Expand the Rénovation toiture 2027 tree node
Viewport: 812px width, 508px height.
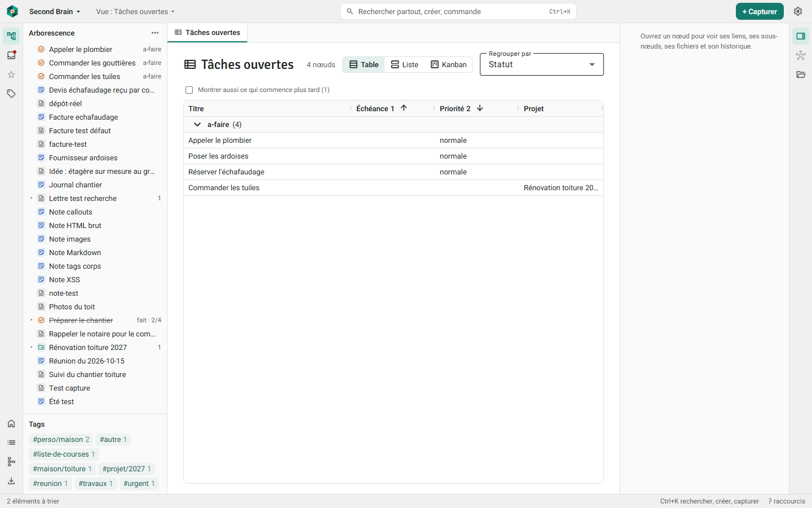[32, 347]
